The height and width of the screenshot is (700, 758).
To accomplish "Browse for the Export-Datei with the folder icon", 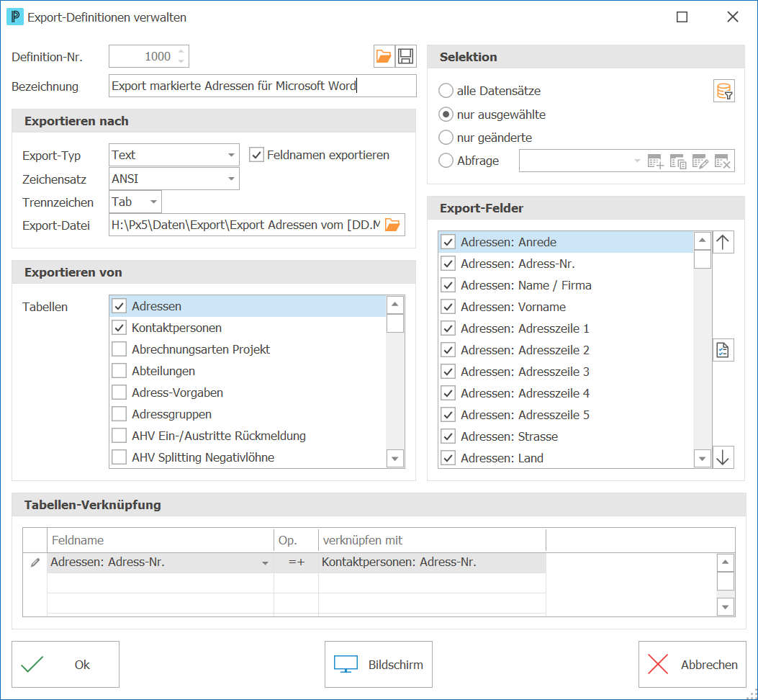I will (x=392, y=225).
